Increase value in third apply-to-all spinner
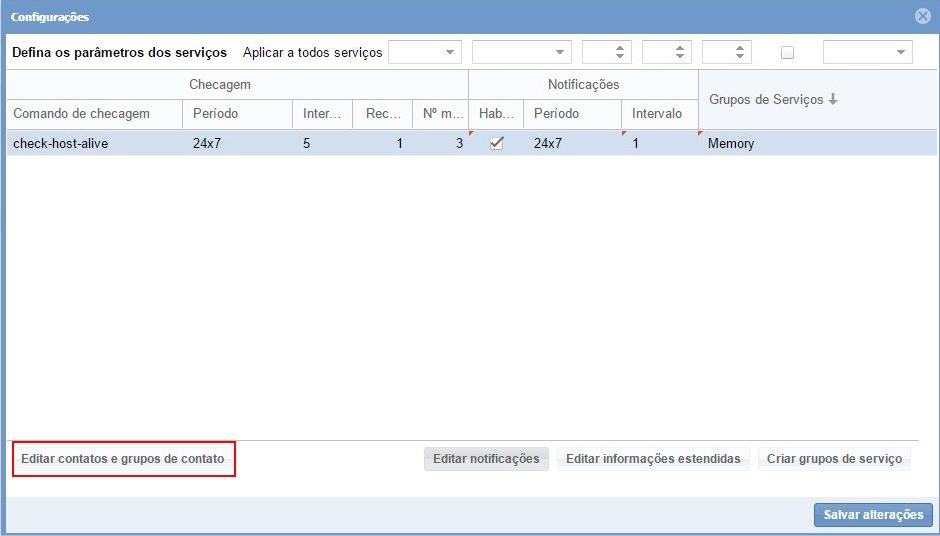This screenshot has height=536, width=940. click(x=740, y=48)
